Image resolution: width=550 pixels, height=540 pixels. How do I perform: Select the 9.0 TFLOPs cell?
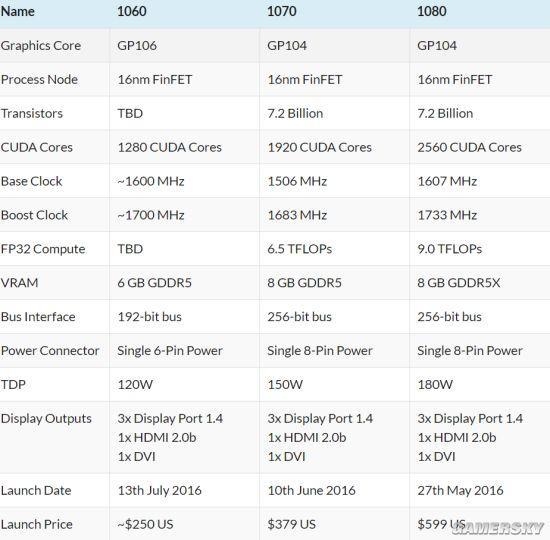(450, 249)
